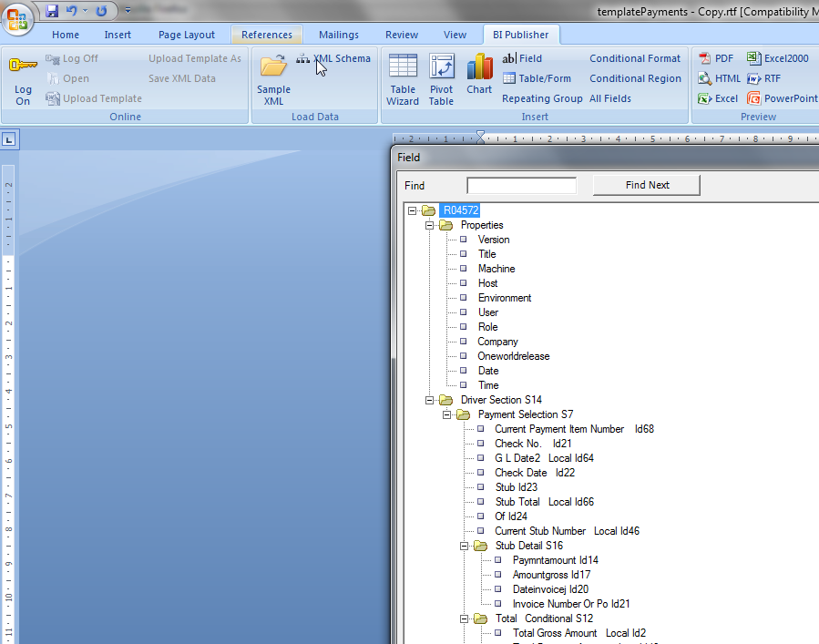This screenshot has height=644, width=819.
Task: Select Invoice Number Or Po Id21
Action: [x=571, y=604]
